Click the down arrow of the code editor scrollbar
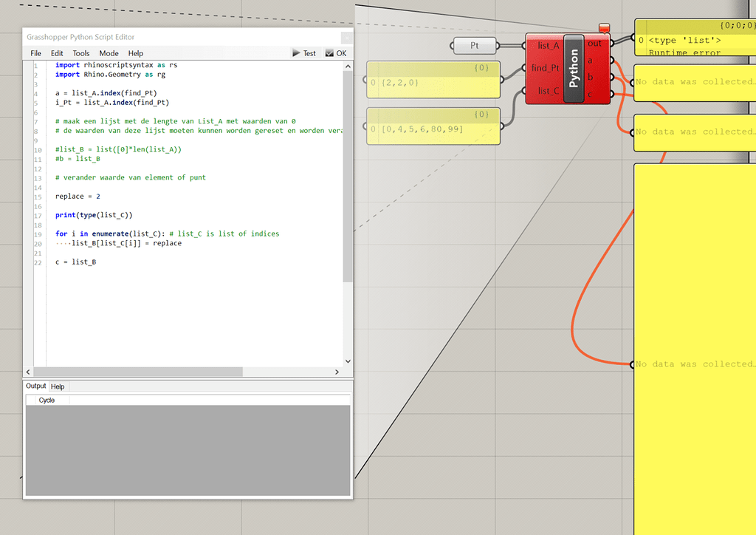756x535 pixels. click(x=348, y=361)
